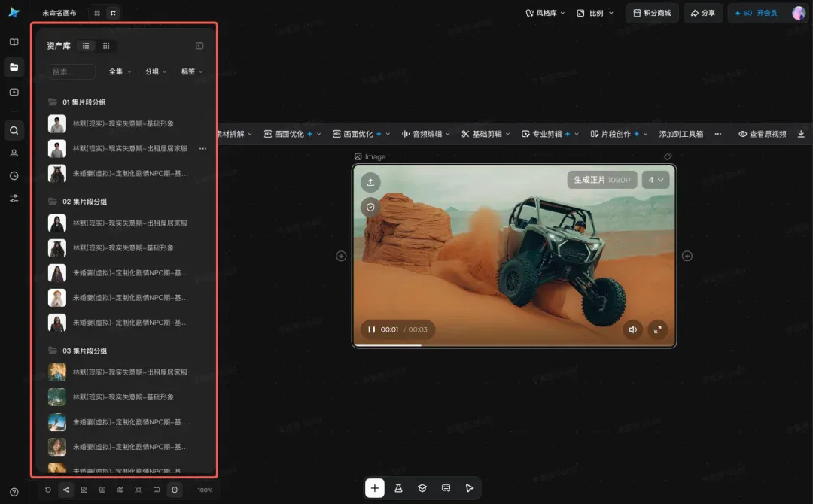Open the 比例 dropdown
The image size is (813, 504).
[x=595, y=13]
